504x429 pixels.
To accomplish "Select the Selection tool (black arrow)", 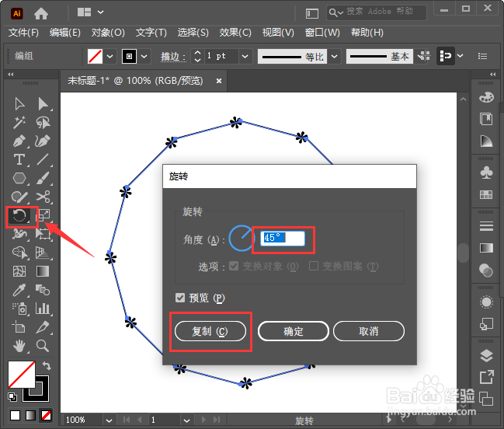I will pos(19,104).
